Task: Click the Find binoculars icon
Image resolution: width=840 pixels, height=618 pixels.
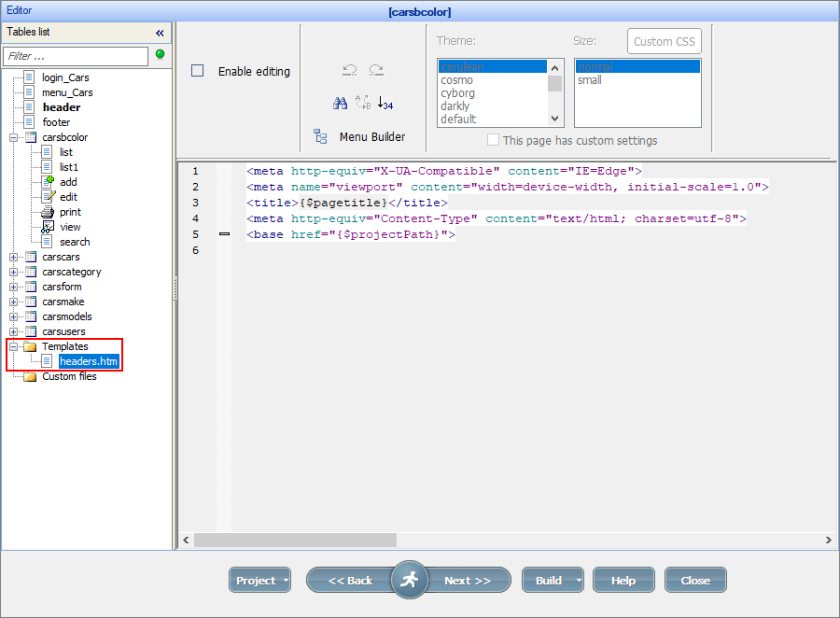Action: pyautogui.click(x=341, y=104)
